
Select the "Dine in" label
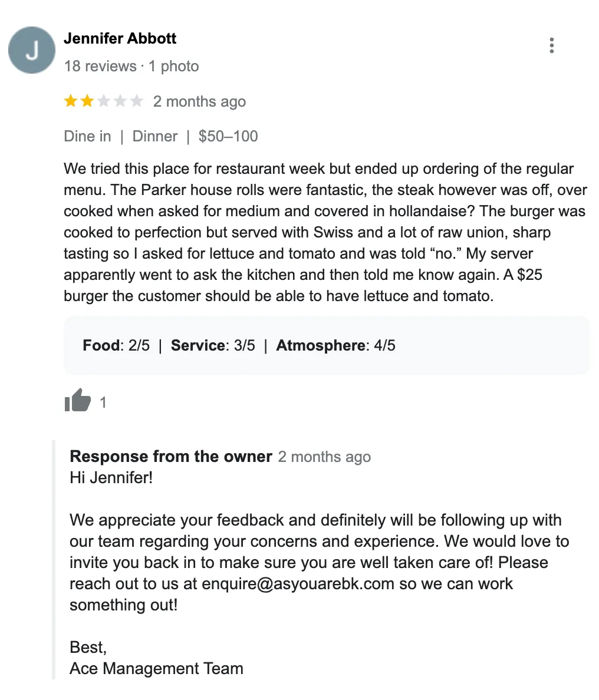point(87,136)
